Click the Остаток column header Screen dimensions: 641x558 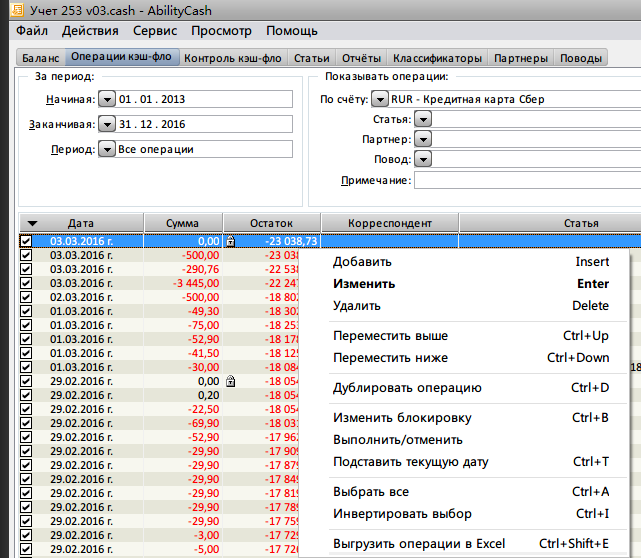click(x=271, y=223)
